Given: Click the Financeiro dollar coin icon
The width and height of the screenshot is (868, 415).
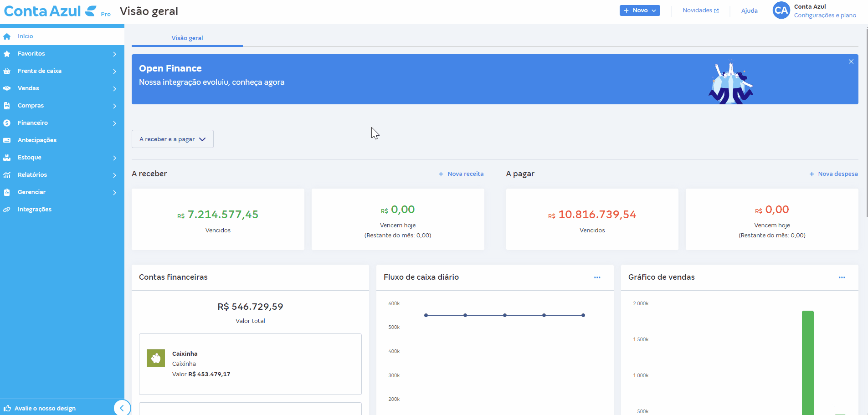Looking at the screenshot, I should 7,123.
